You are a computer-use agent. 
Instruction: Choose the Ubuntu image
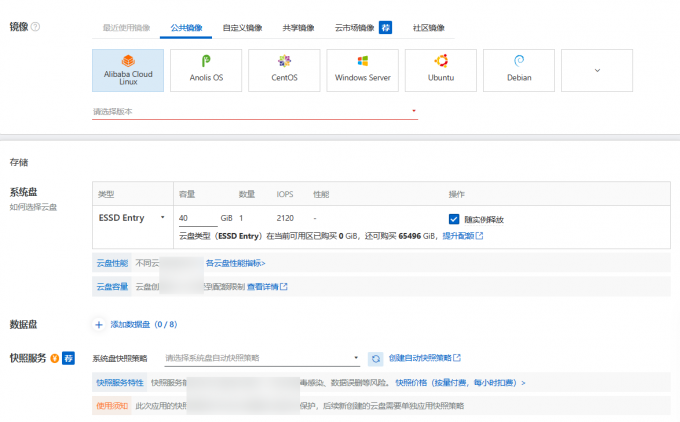click(x=441, y=70)
